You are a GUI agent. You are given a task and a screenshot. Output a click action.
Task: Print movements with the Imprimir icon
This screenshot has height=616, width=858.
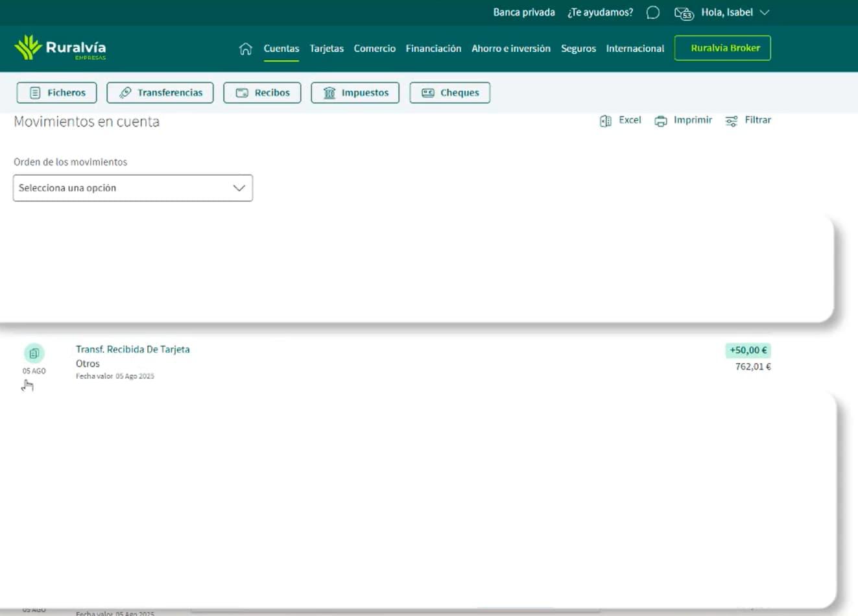[x=661, y=121]
